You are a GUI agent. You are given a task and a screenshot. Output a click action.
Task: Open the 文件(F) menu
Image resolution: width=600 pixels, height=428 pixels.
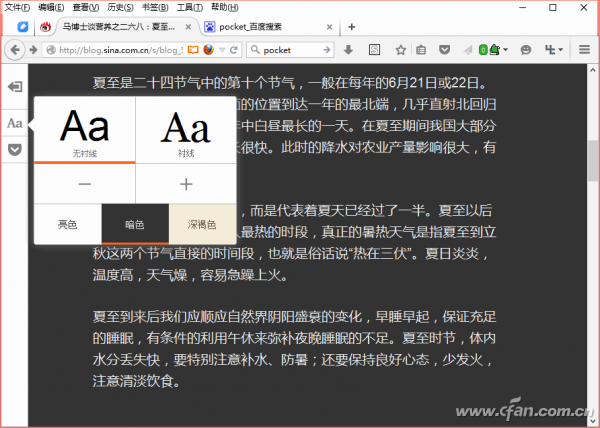17,7
